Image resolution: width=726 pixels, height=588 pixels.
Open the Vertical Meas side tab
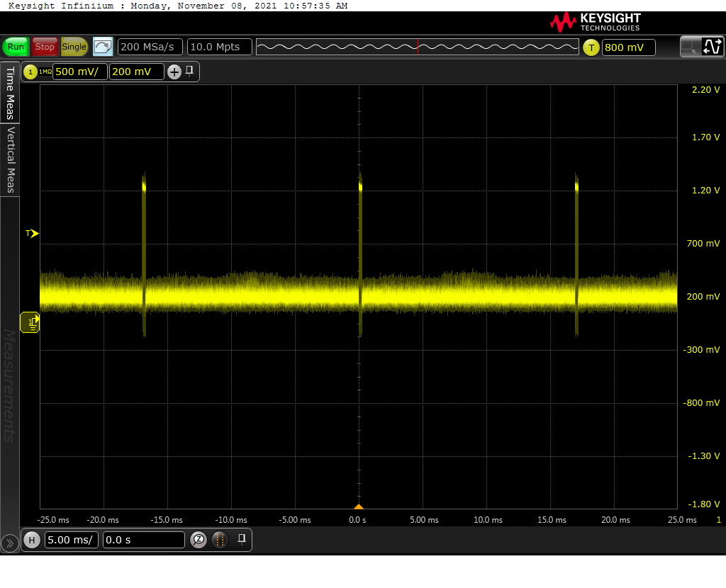coord(10,159)
